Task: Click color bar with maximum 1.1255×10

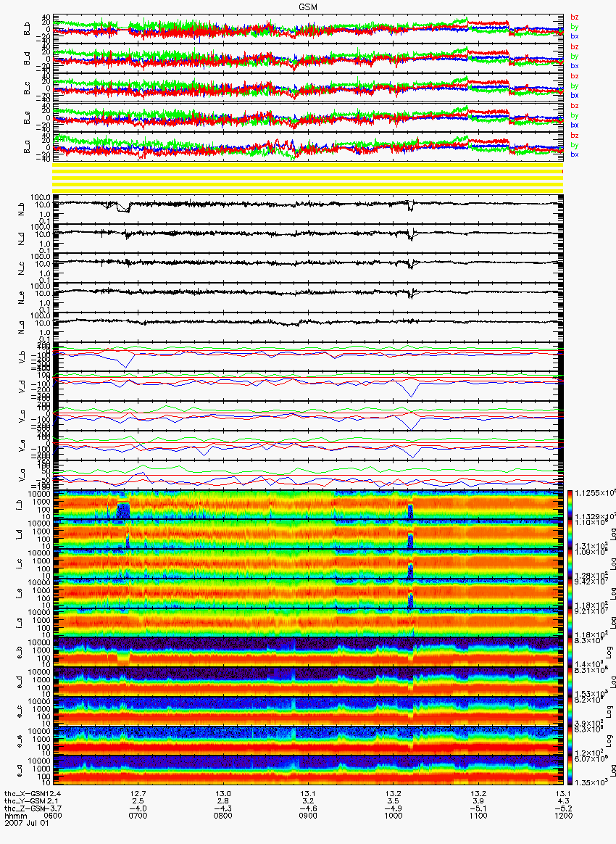Action: 570,505
